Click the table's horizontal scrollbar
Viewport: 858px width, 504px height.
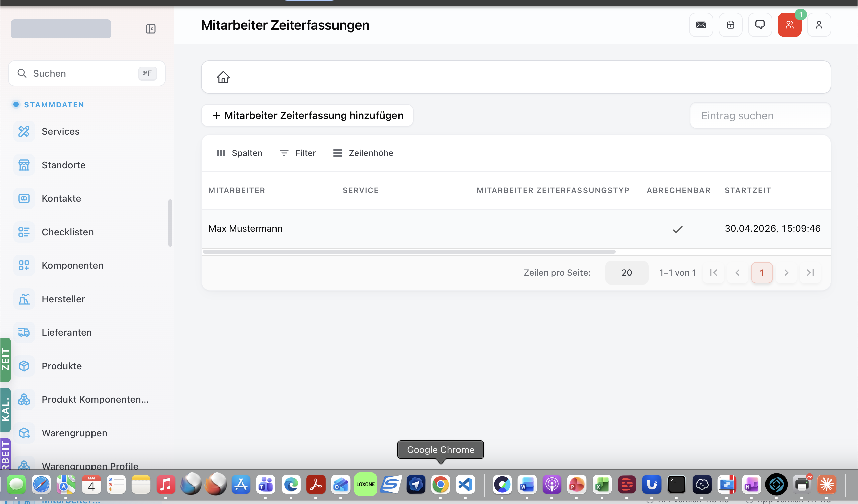pos(409,252)
